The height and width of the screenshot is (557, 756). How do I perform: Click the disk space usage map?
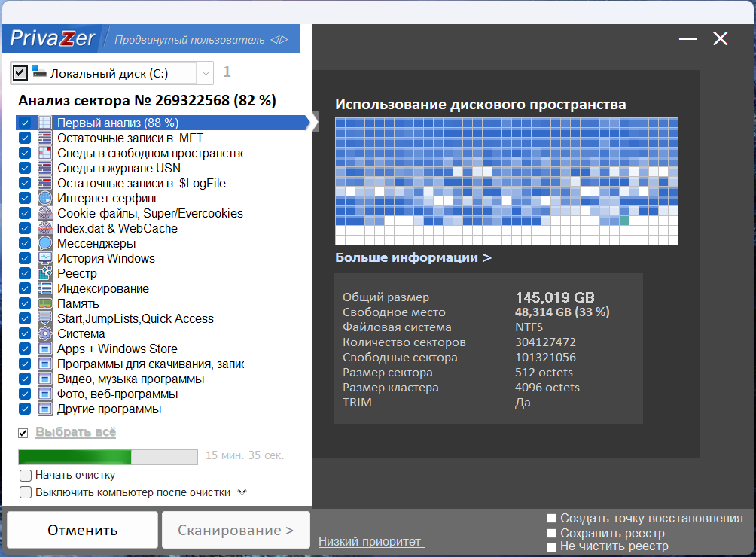click(507, 181)
